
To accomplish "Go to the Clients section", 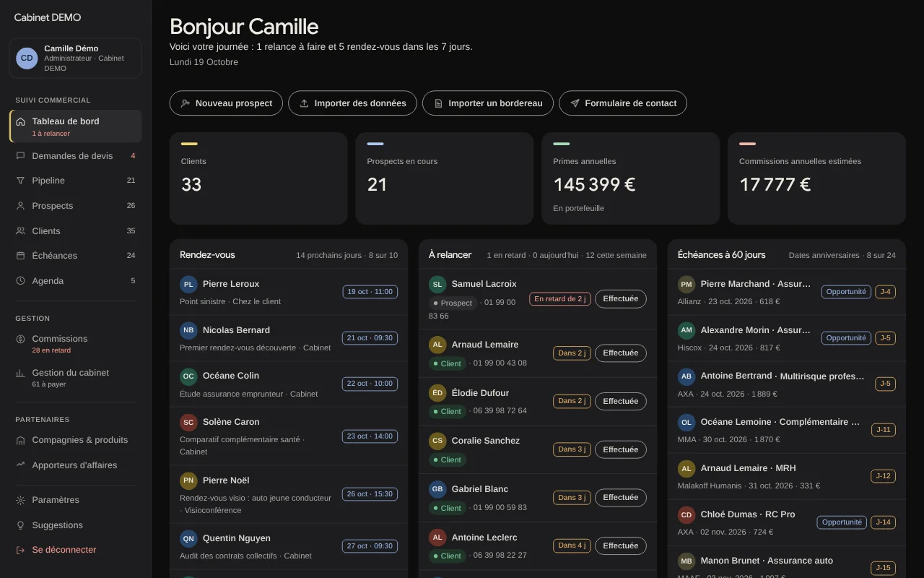I will point(75,231).
